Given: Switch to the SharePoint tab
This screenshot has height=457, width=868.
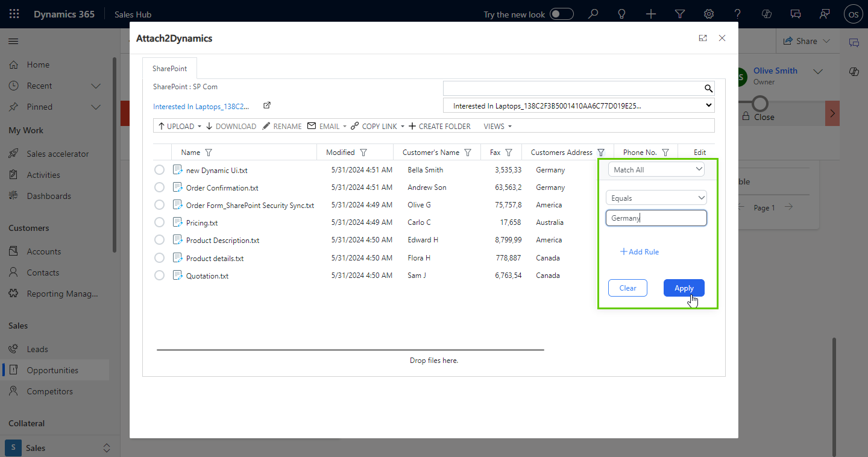Looking at the screenshot, I should pyautogui.click(x=169, y=69).
